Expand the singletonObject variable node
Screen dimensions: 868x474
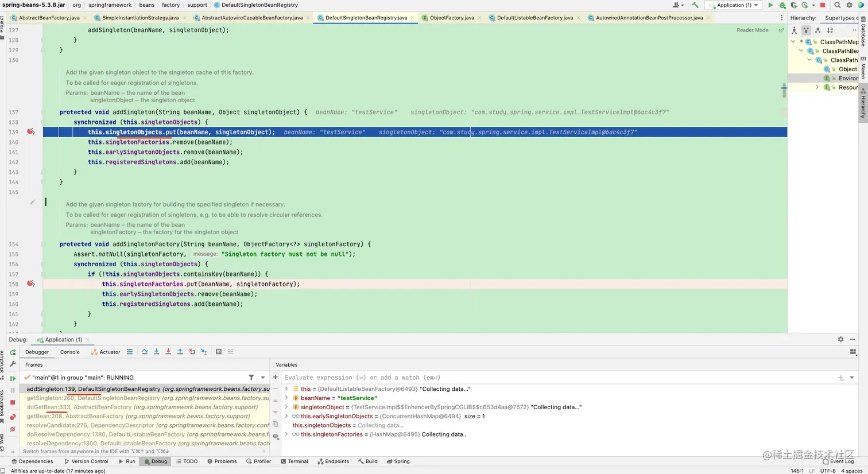tap(286, 407)
